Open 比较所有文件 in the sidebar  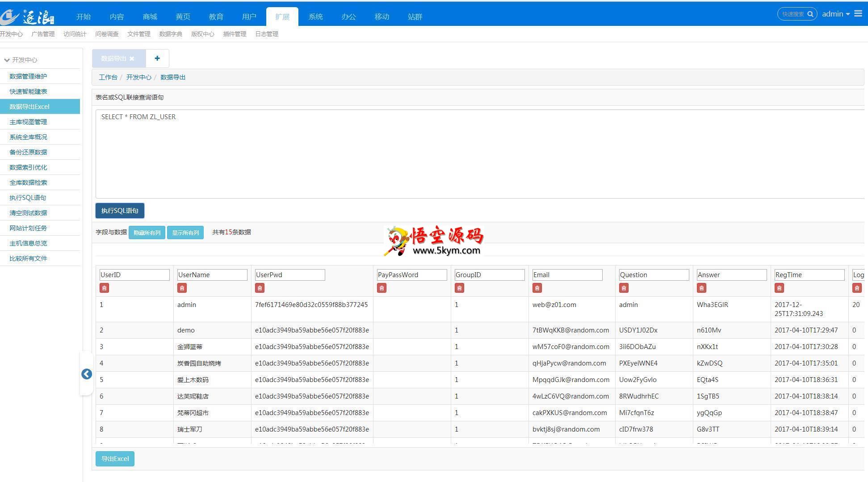coord(40,258)
